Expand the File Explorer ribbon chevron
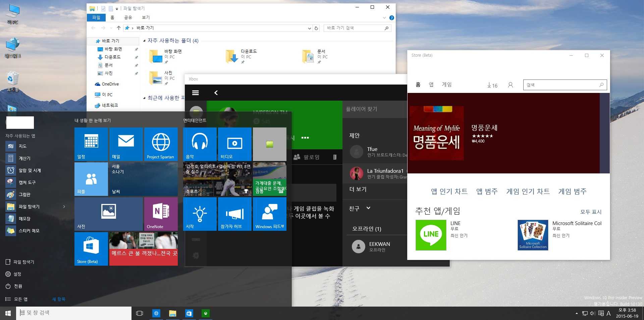 coord(384,18)
